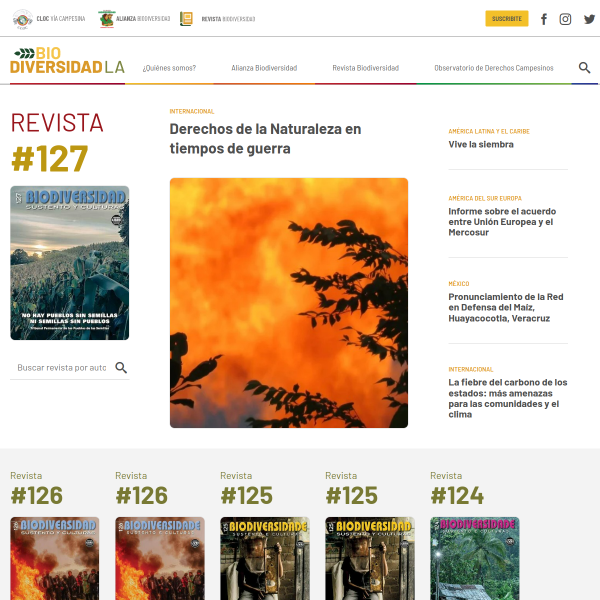Screen dimensions: 600x600
Task: Click the SUSCRIBITE button
Action: pos(507,18)
